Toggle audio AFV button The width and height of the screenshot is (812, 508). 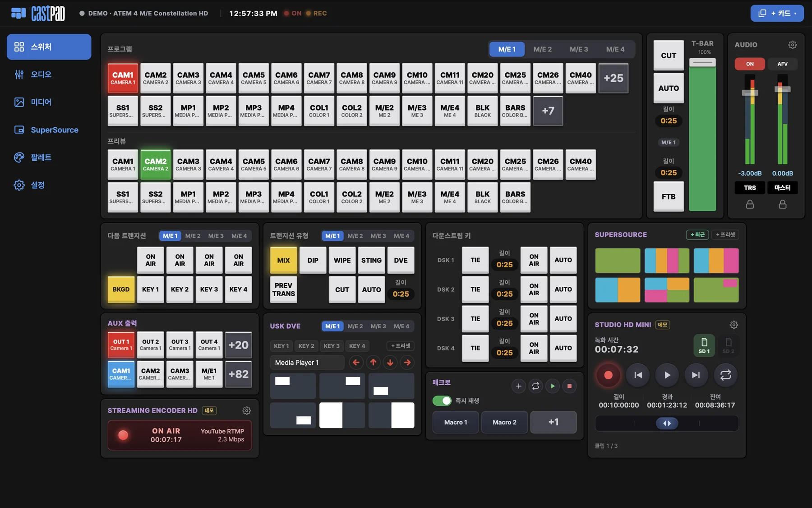[x=782, y=64]
